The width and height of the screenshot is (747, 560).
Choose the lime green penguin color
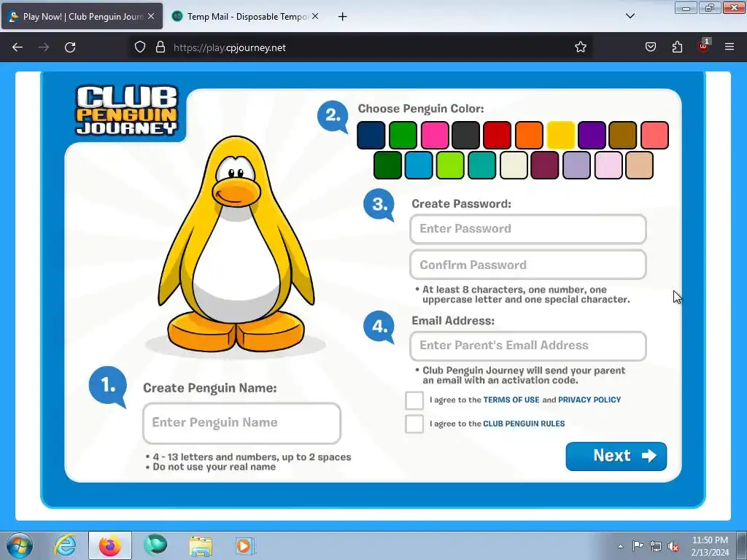[x=450, y=166]
